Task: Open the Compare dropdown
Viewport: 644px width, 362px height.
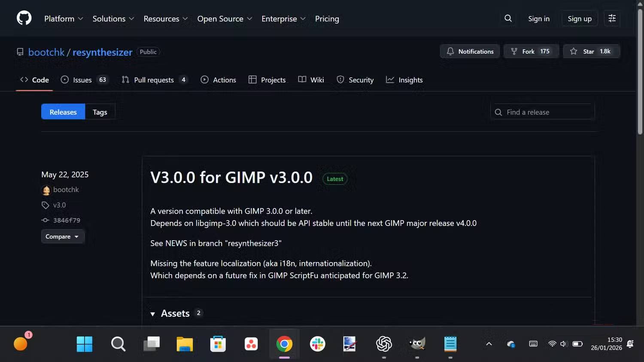Action: point(62,236)
